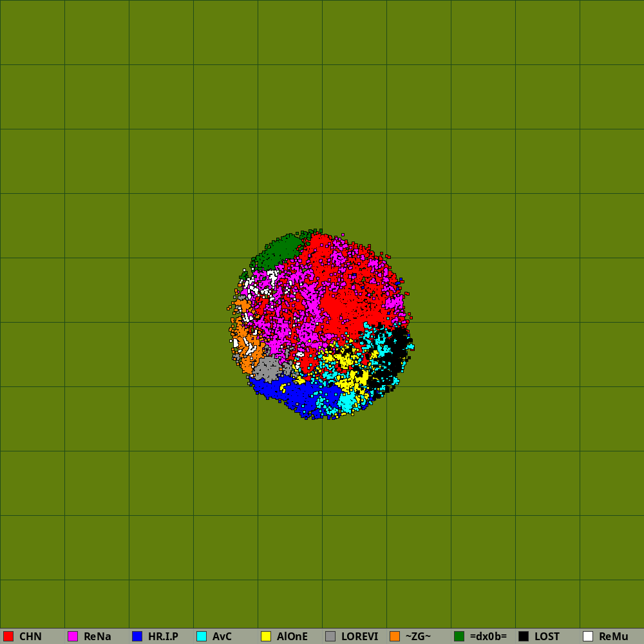Click the dark green =dx0b= territory on map

point(279,251)
